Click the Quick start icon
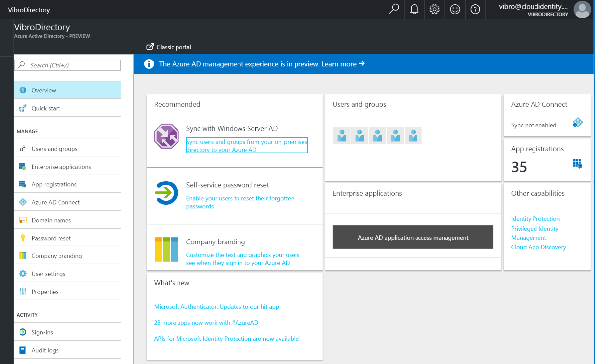The image size is (595, 364). pos(22,108)
